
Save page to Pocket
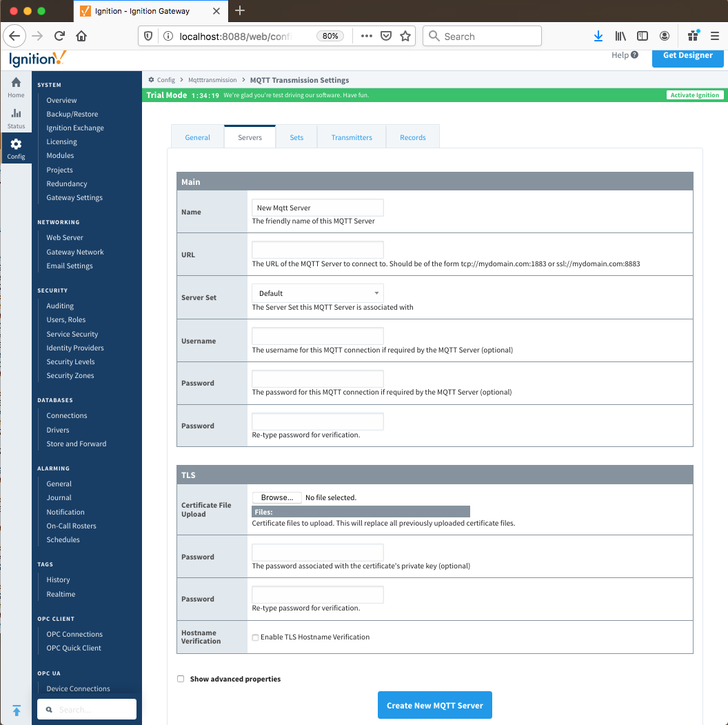click(x=386, y=36)
